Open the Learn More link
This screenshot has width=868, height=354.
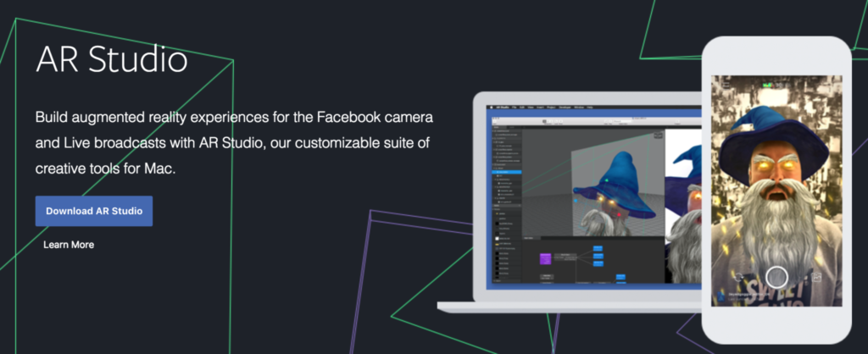point(69,245)
